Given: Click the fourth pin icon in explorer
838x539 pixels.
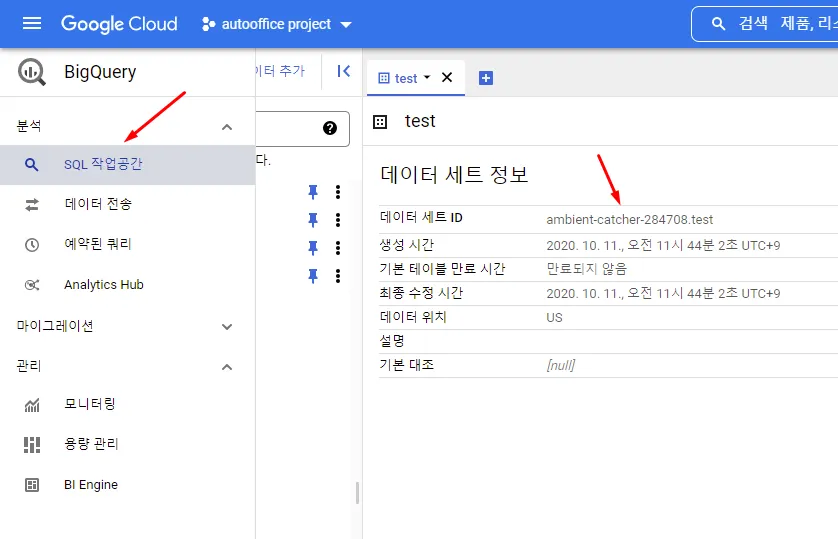Looking at the screenshot, I should tap(313, 276).
